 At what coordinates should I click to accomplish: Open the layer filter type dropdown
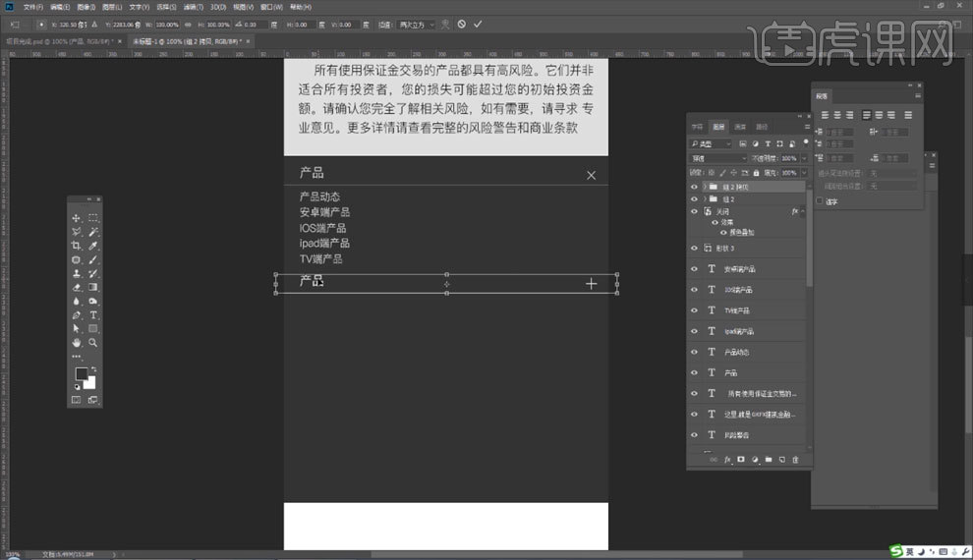pyautogui.click(x=712, y=143)
